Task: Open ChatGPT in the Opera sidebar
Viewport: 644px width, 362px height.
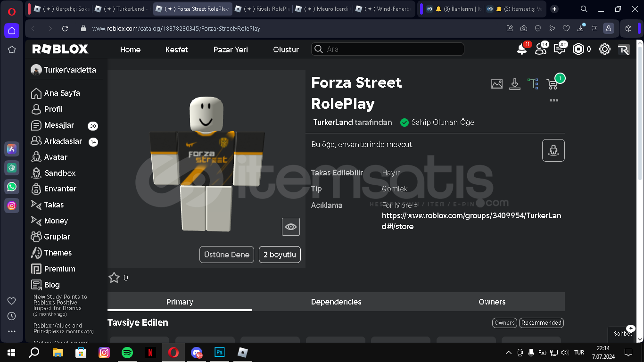Action: tap(12, 168)
